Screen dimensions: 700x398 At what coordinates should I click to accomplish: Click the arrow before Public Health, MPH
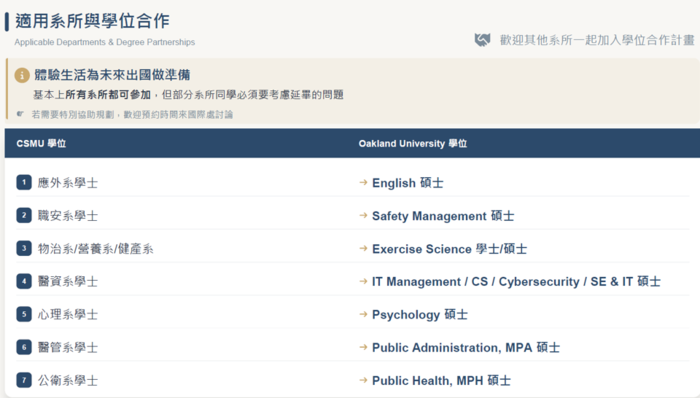click(363, 381)
